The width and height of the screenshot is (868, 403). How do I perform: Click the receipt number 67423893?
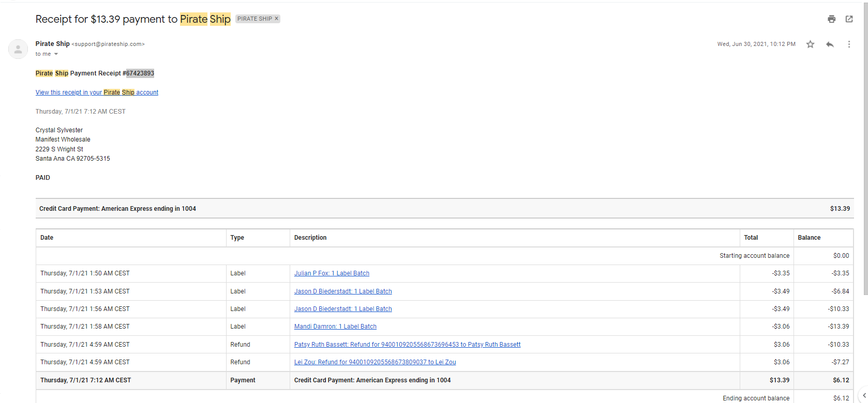(x=140, y=73)
